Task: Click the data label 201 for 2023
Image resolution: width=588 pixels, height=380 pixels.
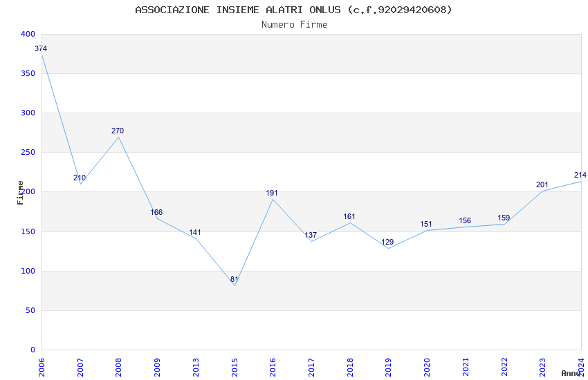Action: pos(542,184)
